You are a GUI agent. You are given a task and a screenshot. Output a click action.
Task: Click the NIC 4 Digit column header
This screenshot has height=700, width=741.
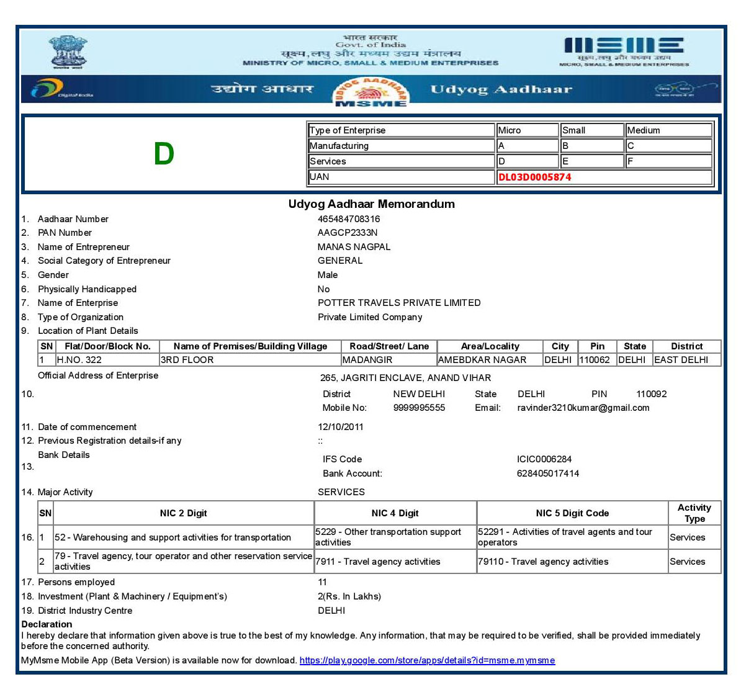[x=395, y=513]
